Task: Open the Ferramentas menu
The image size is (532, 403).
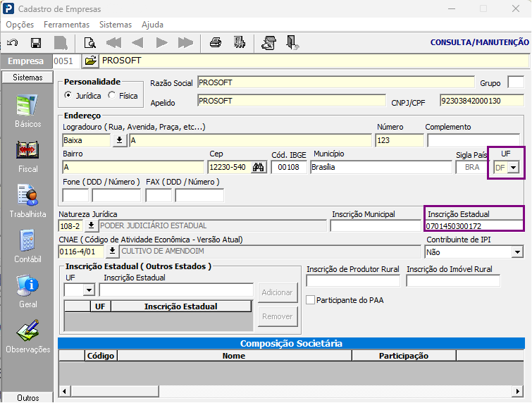Action: coord(66,25)
